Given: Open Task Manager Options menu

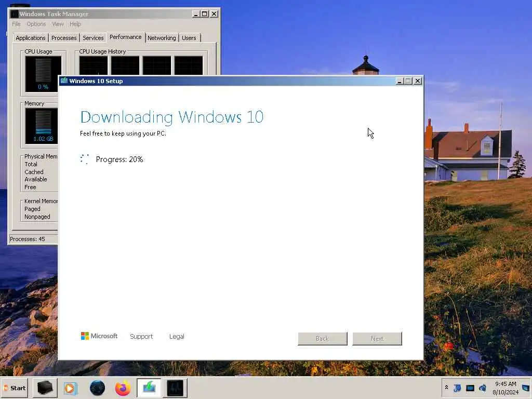Looking at the screenshot, I should point(36,24).
